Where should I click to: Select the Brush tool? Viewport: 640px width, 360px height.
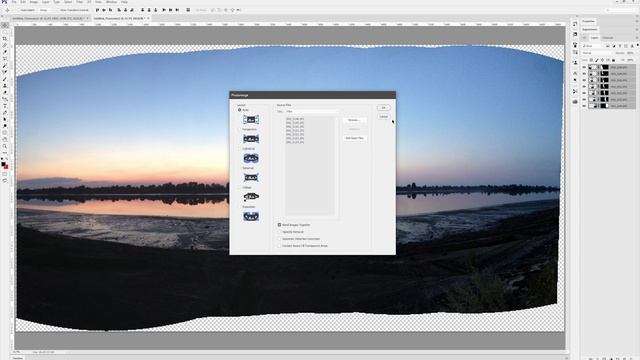tap(5, 79)
